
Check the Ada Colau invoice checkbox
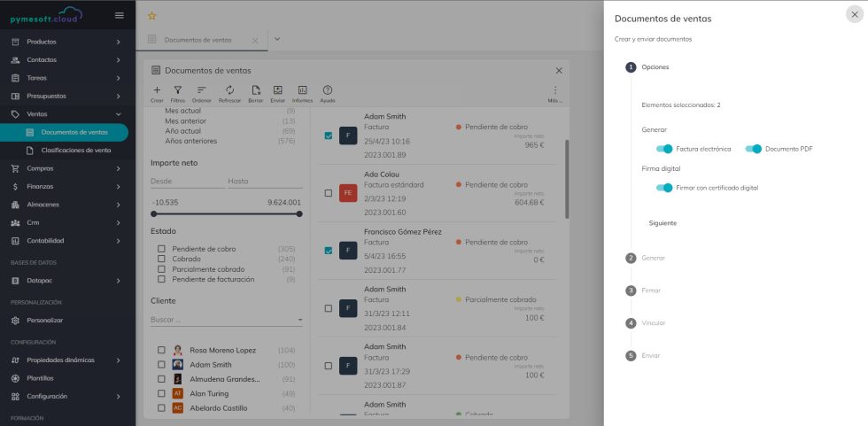(329, 193)
